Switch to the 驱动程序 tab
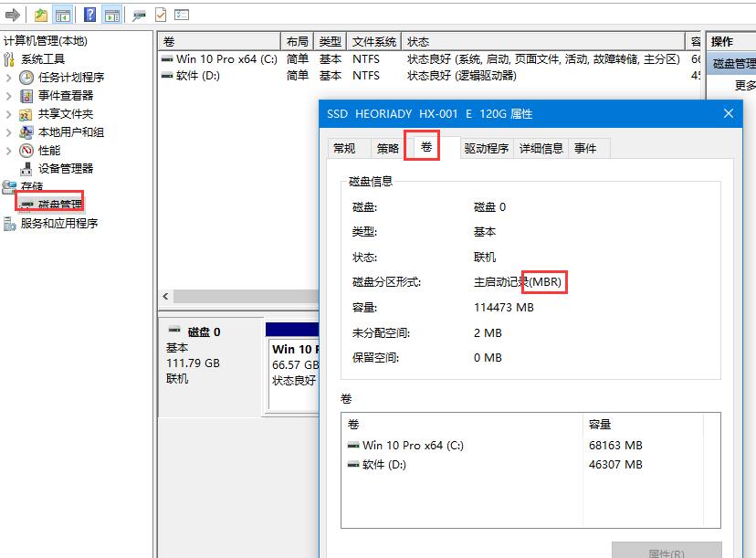Image resolution: width=756 pixels, height=558 pixels. (x=486, y=149)
